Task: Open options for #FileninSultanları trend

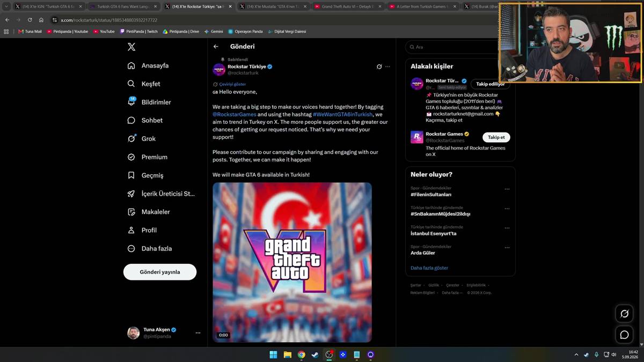Action: point(507,189)
